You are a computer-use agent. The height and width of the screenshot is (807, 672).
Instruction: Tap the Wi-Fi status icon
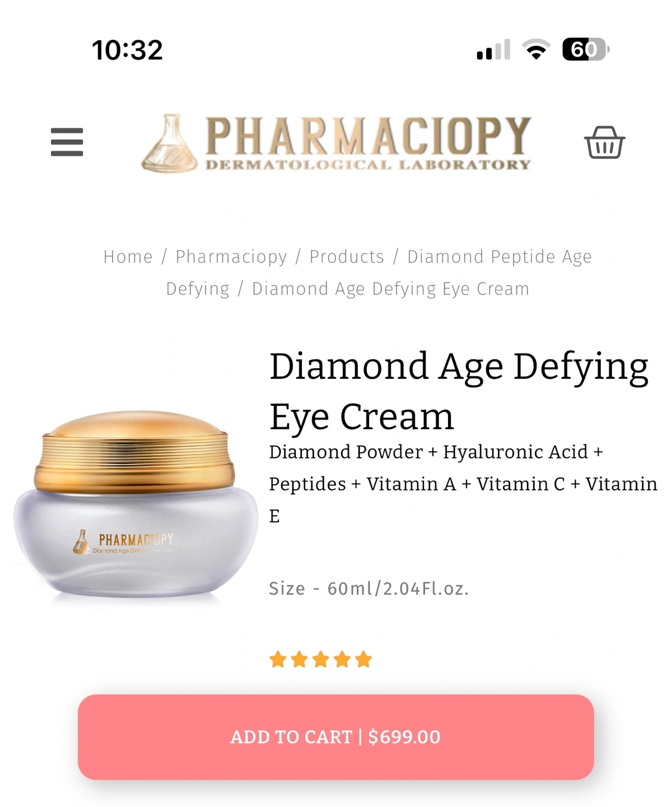point(536,49)
